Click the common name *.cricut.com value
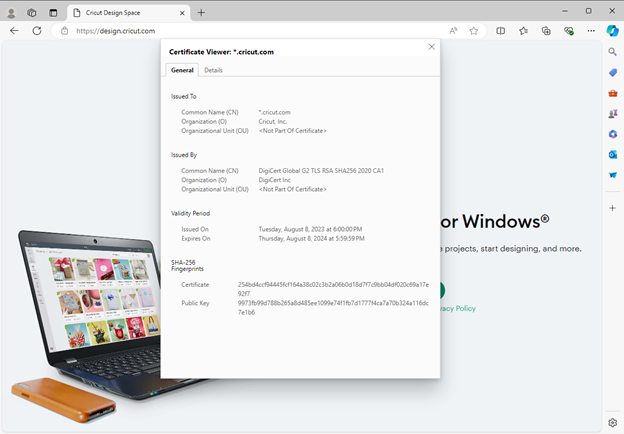Image resolution: width=624 pixels, height=434 pixels. point(275,112)
